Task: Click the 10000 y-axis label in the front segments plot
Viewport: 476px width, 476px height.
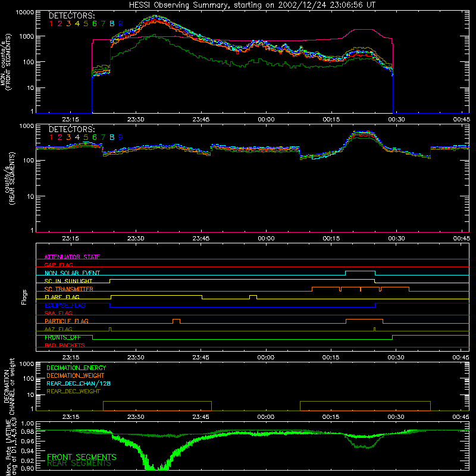Action: [24, 12]
